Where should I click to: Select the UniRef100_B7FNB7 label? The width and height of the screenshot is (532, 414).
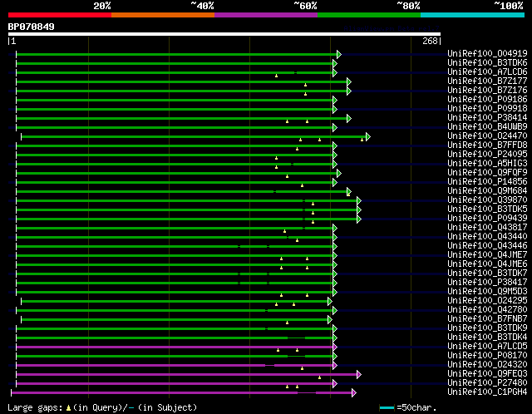pyautogui.click(x=487, y=319)
